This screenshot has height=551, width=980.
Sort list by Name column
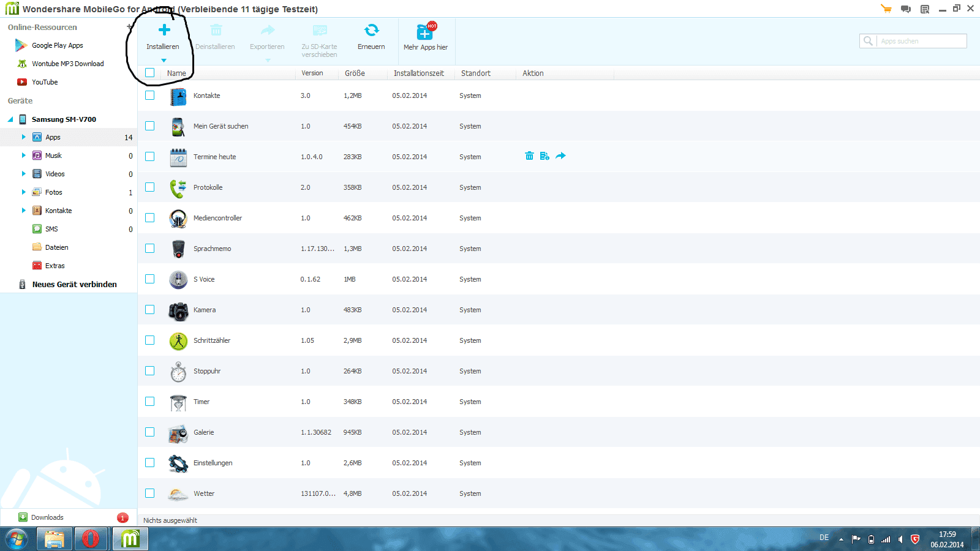pyautogui.click(x=176, y=73)
